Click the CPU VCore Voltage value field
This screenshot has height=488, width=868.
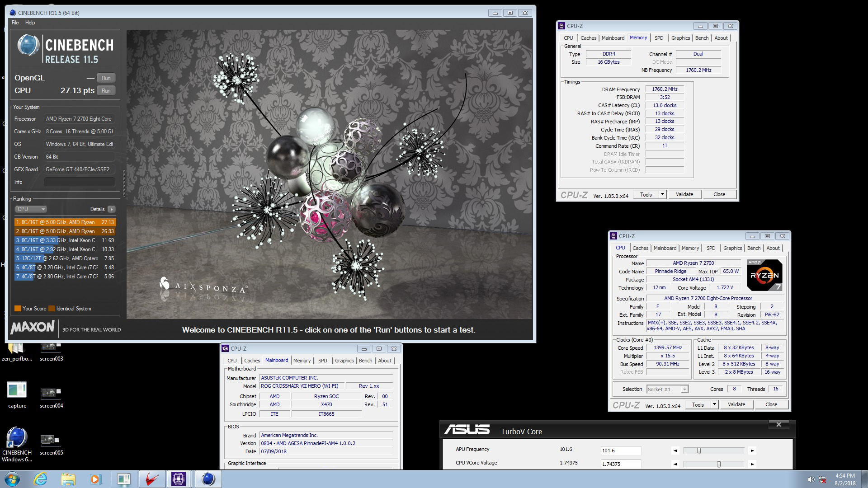tap(621, 464)
